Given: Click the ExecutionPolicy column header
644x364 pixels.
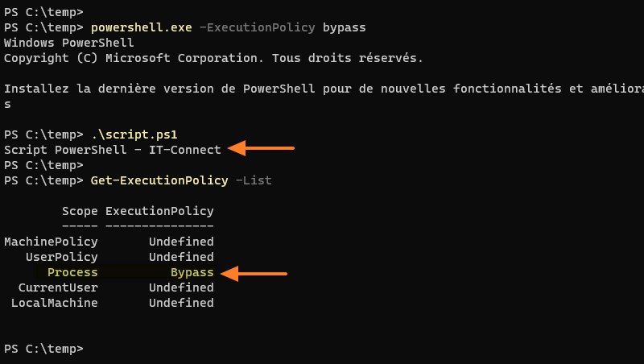Looking at the screenshot, I should click(x=159, y=211).
